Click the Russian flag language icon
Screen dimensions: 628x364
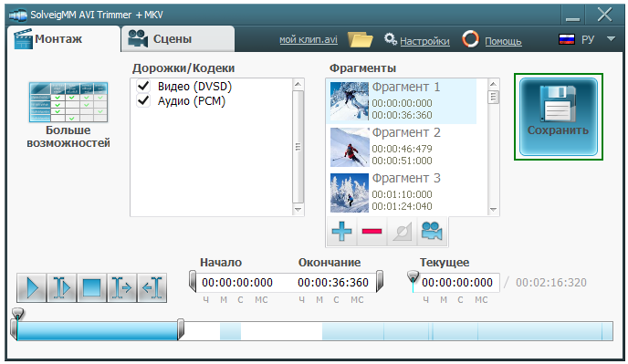pyautogui.click(x=566, y=39)
